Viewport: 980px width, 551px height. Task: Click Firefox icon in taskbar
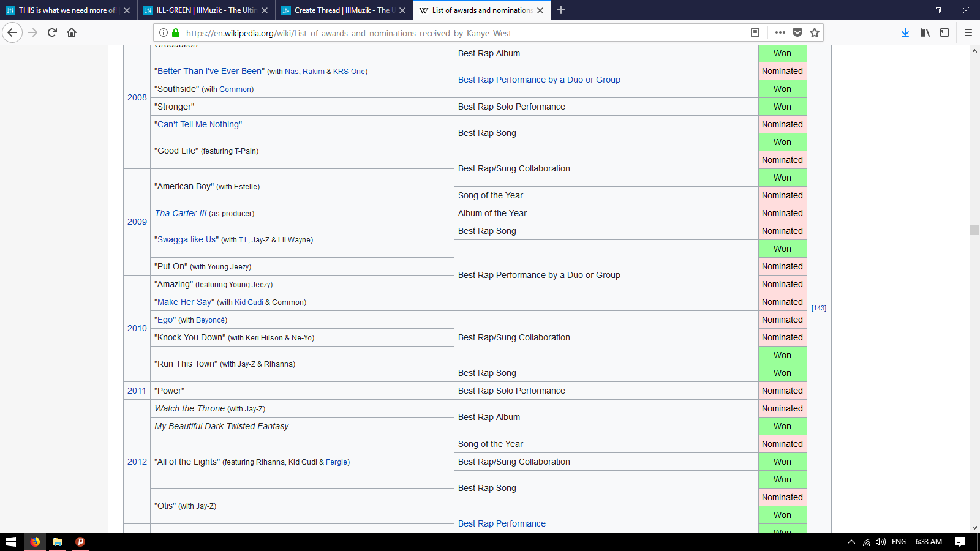[x=35, y=542]
